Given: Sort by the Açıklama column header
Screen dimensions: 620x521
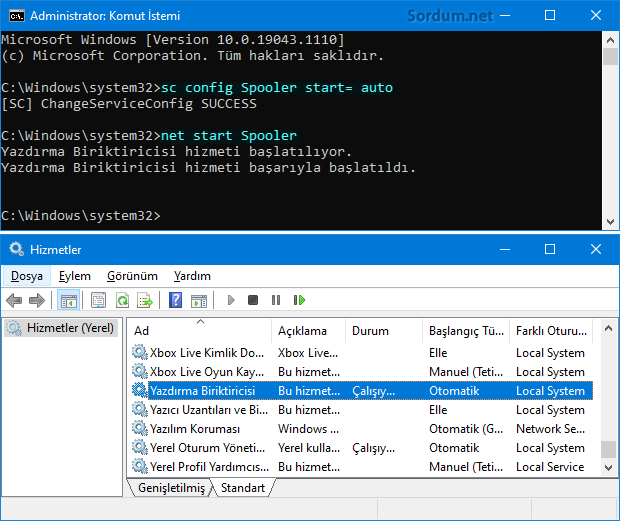Looking at the screenshot, I should coord(308,331).
